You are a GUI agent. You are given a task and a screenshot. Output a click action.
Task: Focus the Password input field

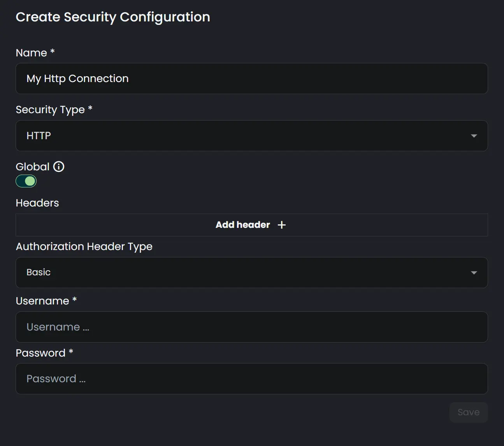click(251, 379)
